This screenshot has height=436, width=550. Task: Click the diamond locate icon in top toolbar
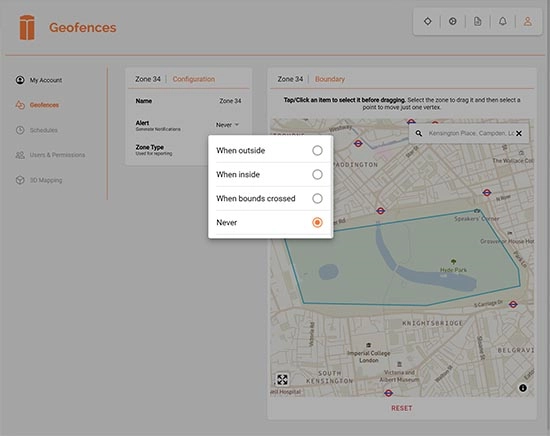pyautogui.click(x=428, y=21)
